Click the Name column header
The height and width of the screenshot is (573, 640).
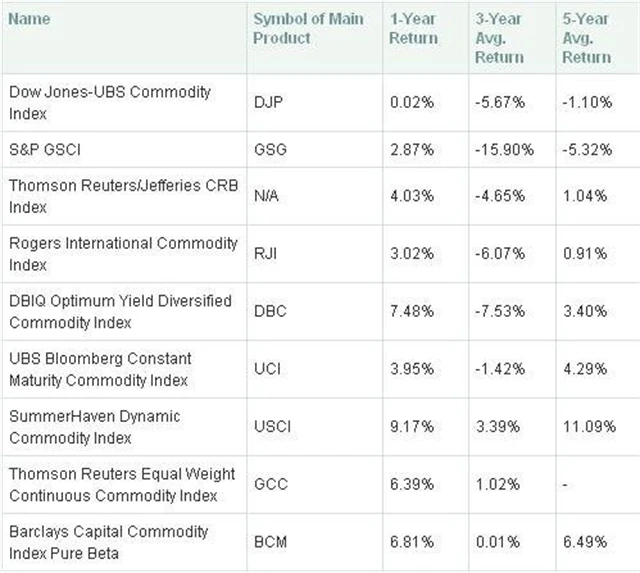click(28, 18)
